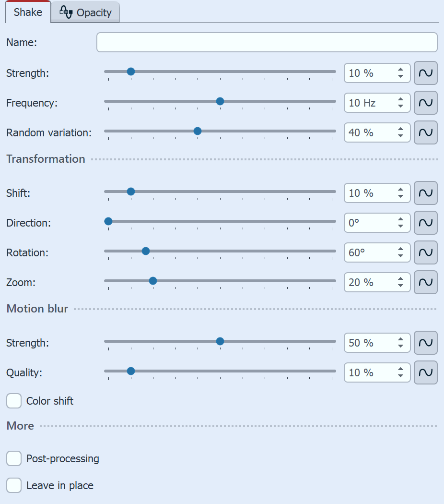Enable Post-processing
444x504 pixels.
(13, 458)
